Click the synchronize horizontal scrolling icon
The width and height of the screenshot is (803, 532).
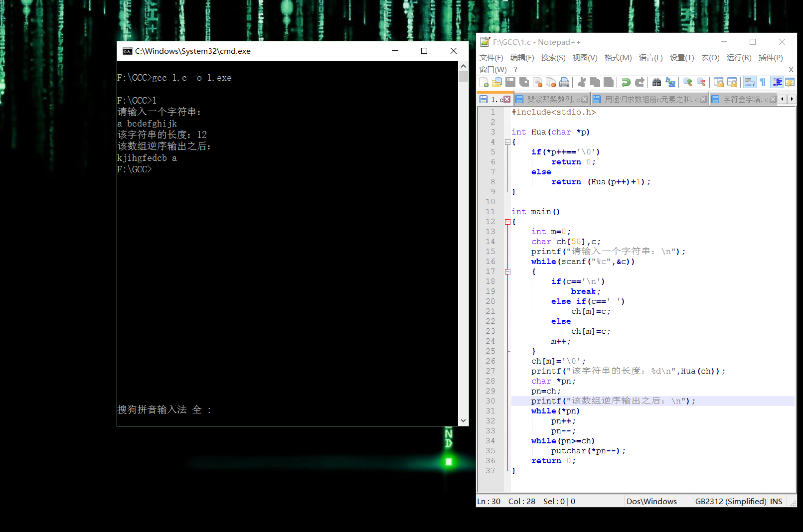point(732,83)
